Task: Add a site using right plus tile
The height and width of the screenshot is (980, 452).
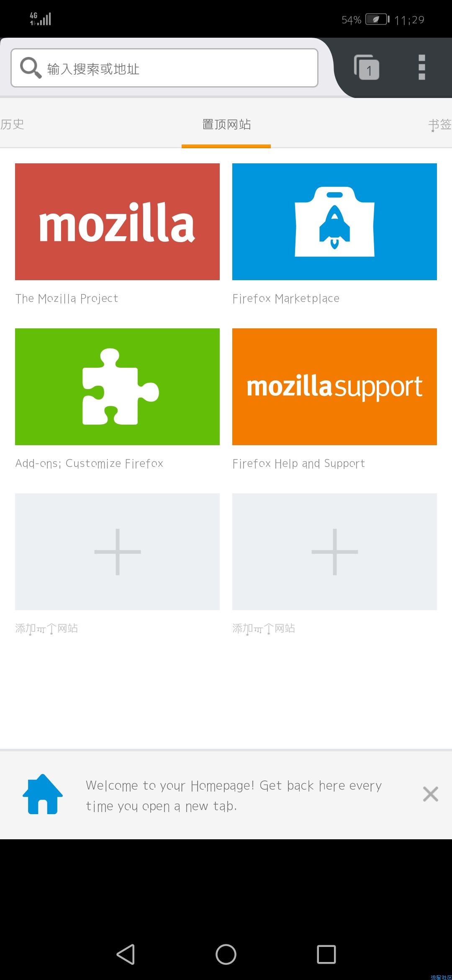Action: [x=334, y=552]
